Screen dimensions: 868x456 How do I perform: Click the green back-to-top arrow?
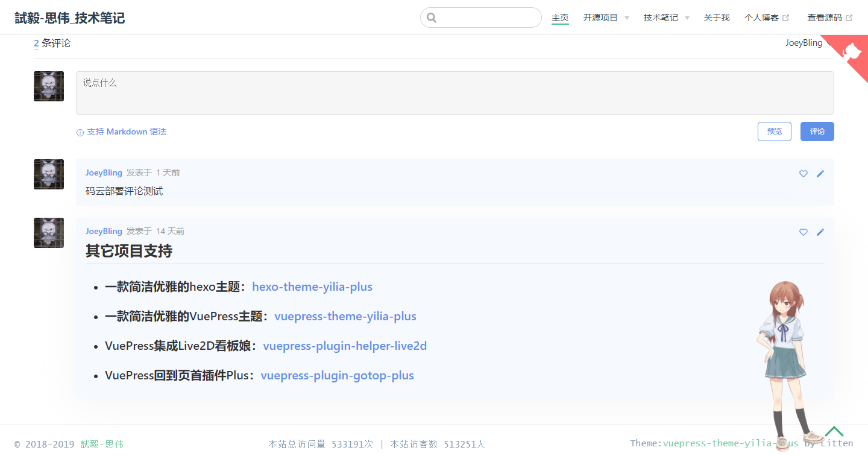[834, 431]
